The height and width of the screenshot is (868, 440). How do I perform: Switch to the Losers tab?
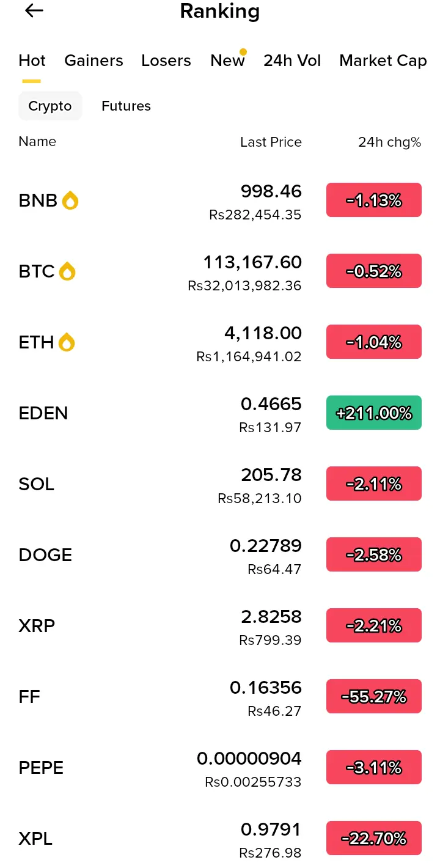[166, 61]
